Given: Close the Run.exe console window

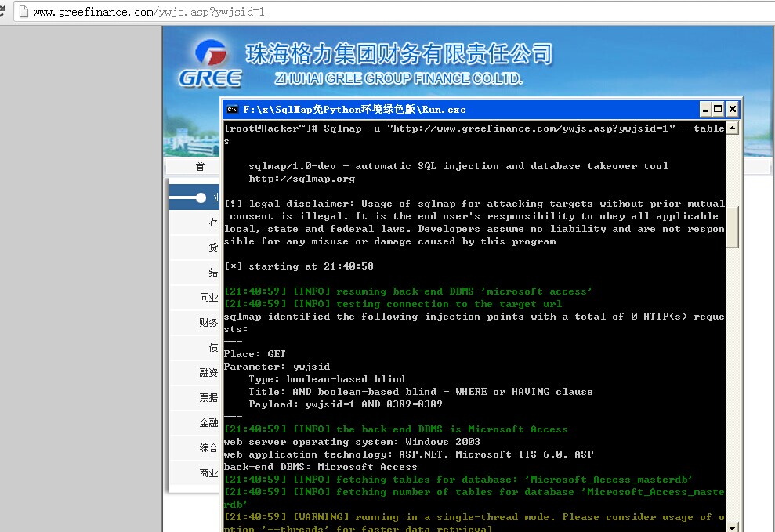Looking at the screenshot, I should pos(733,109).
